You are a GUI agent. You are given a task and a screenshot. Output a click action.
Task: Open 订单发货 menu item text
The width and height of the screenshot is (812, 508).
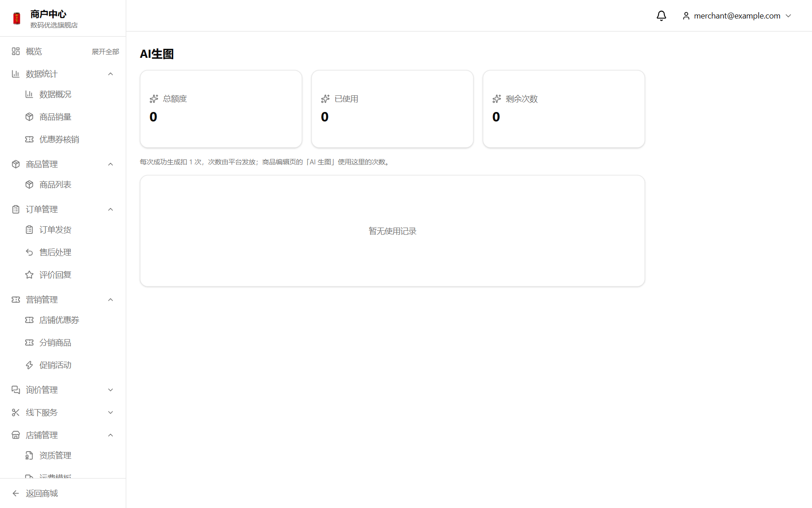[x=55, y=230]
